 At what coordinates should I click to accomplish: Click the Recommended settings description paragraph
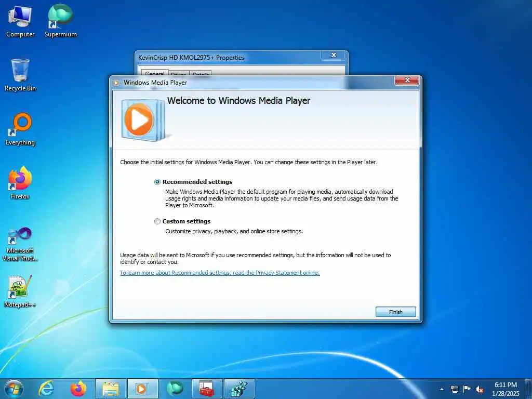coord(282,198)
